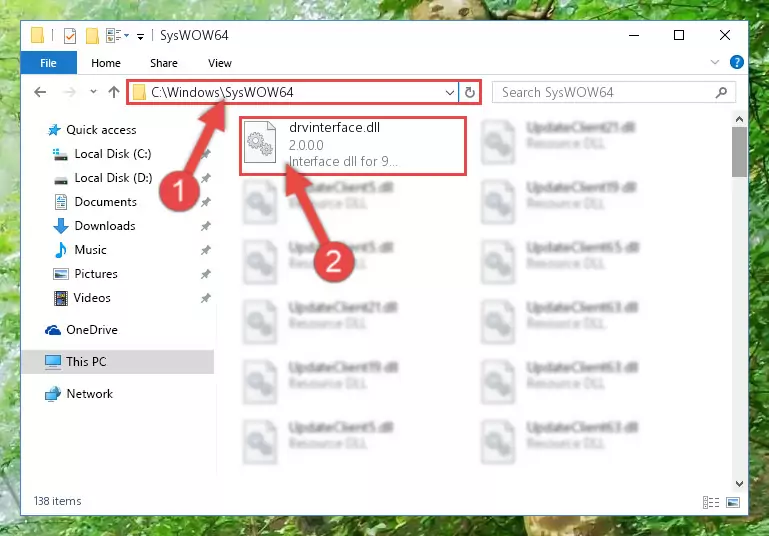Go forward with the Forward arrow
769x536 pixels.
(70, 92)
